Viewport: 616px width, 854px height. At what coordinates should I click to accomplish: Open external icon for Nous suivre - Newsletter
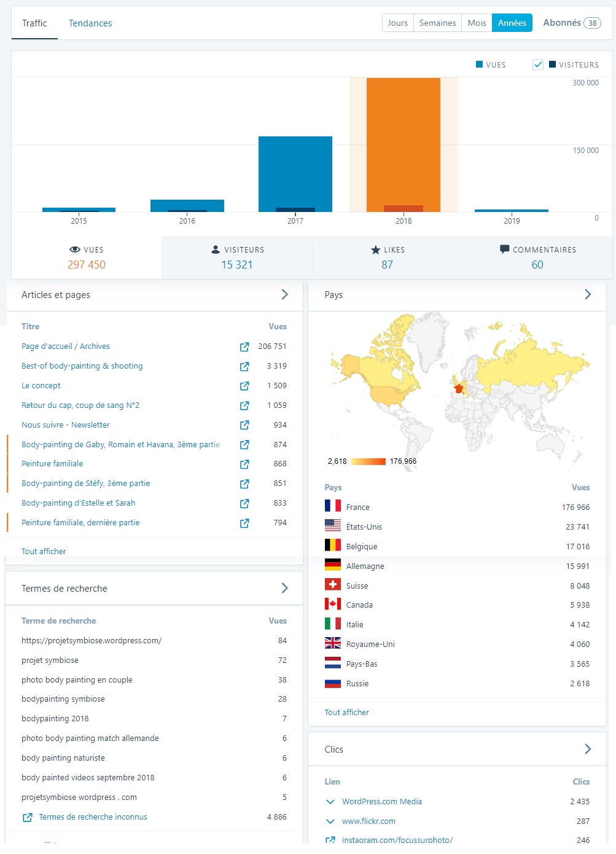pos(244,425)
